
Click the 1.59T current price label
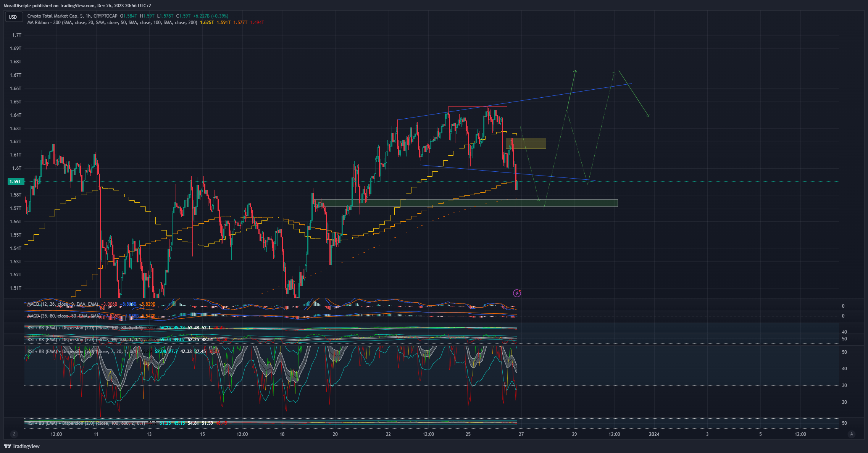[x=16, y=182]
